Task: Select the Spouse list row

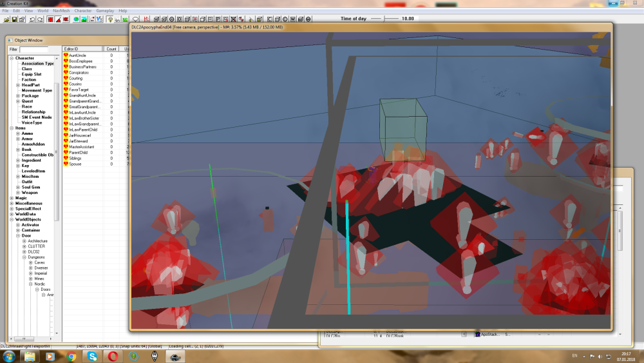Action: [95, 164]
